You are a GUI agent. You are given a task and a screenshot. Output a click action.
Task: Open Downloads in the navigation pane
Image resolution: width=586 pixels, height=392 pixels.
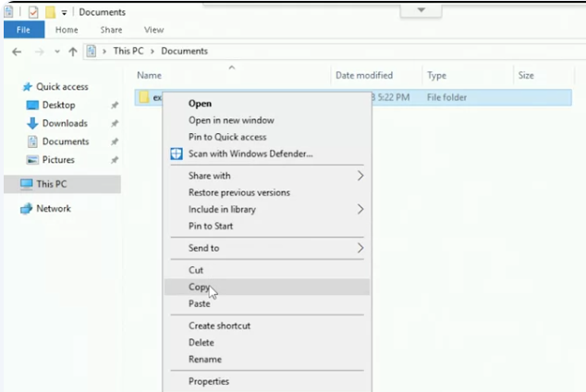pyautogui.click(x=65, y=123)
